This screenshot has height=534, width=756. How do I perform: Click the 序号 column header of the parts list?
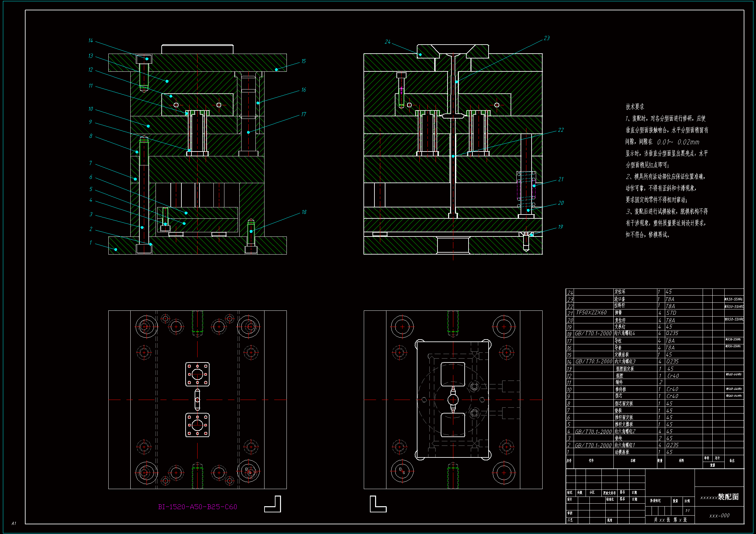coord(569,461)
